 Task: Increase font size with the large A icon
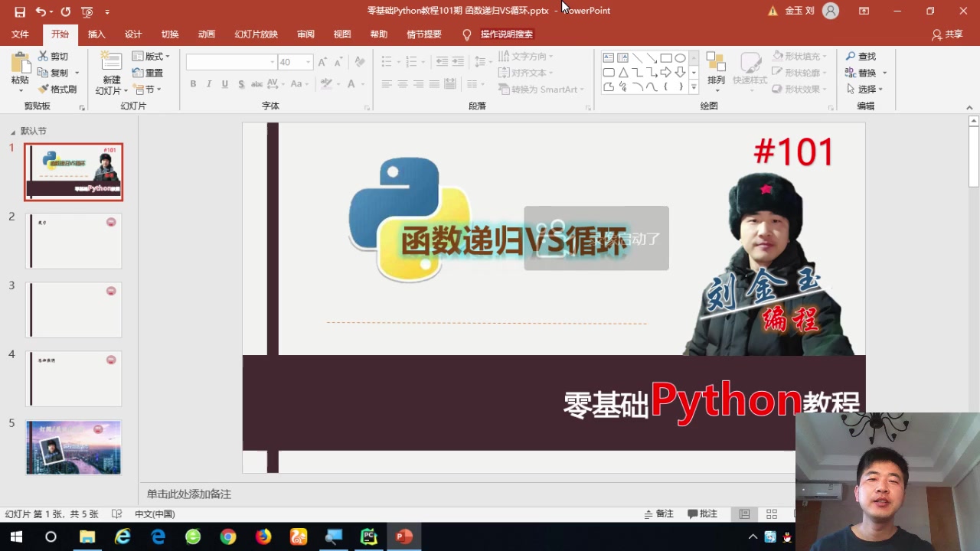[322, 62]
